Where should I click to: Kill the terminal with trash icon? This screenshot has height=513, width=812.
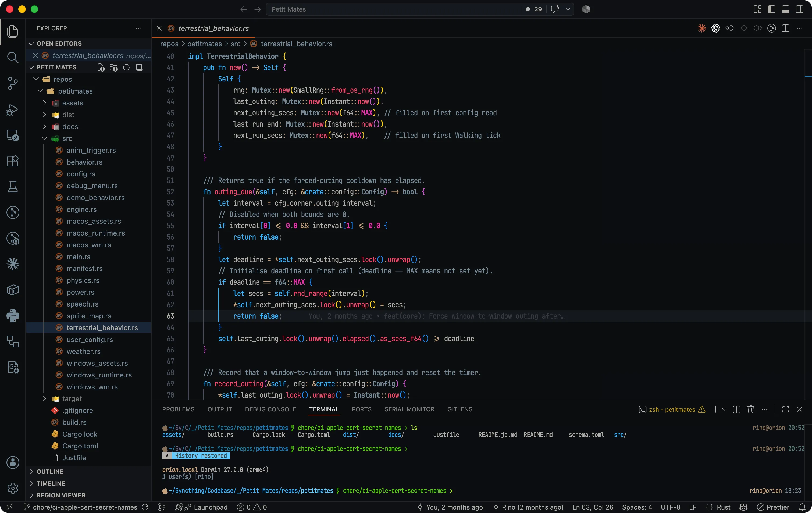click(x=750, y=409)
